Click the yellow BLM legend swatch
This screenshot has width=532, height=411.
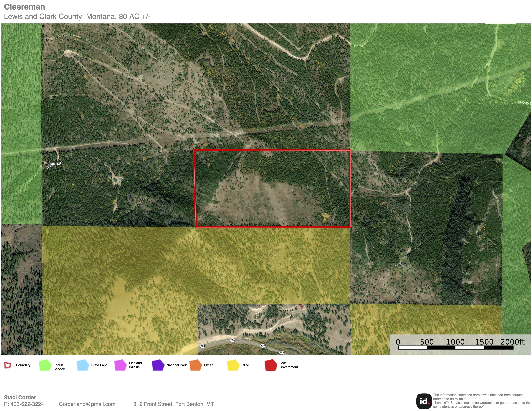point(233,365)
